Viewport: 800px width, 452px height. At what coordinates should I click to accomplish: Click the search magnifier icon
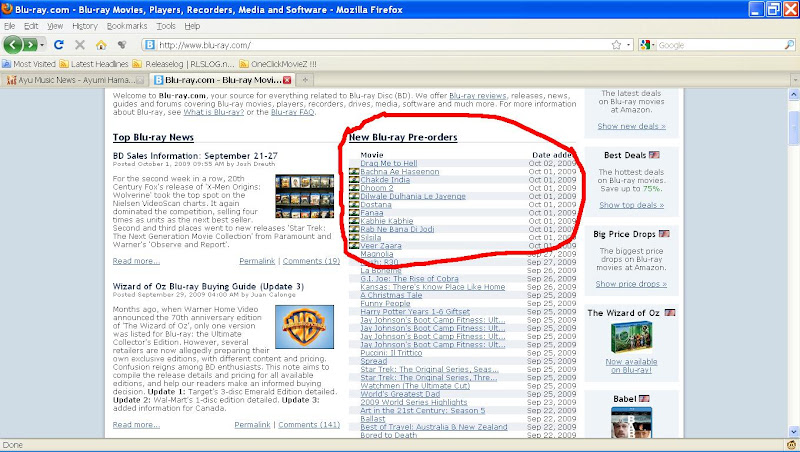[x=789, y=45]
